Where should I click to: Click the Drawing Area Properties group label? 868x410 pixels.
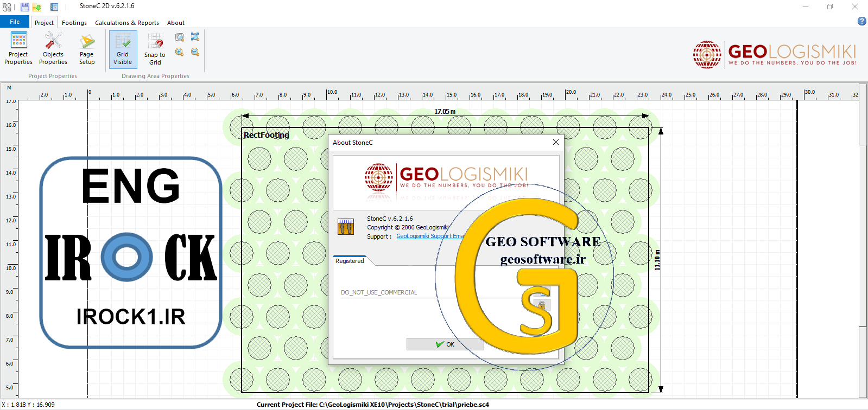[x=156, y=76]
